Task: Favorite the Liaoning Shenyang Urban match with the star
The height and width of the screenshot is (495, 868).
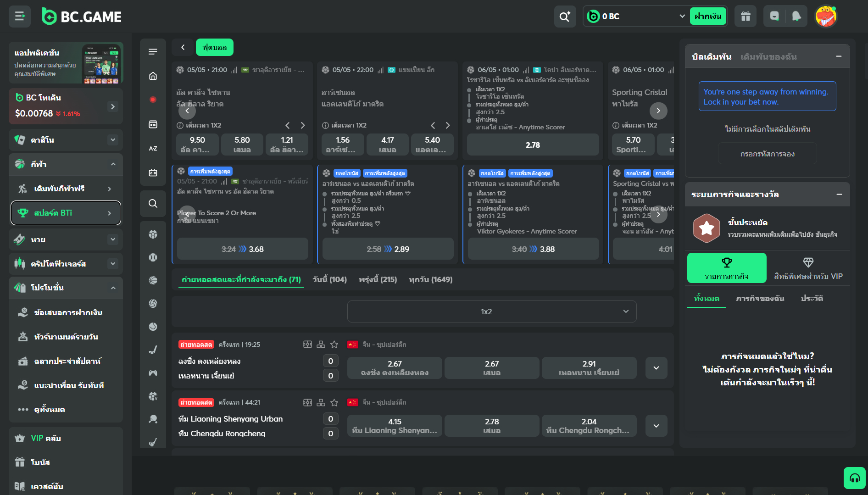Action: (x=334, y=402)
